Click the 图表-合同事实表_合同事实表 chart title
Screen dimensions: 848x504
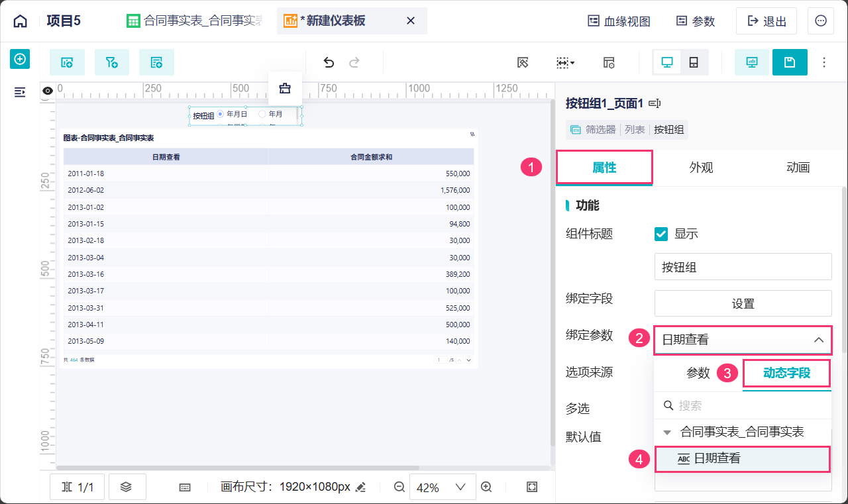tap(109, 138)
